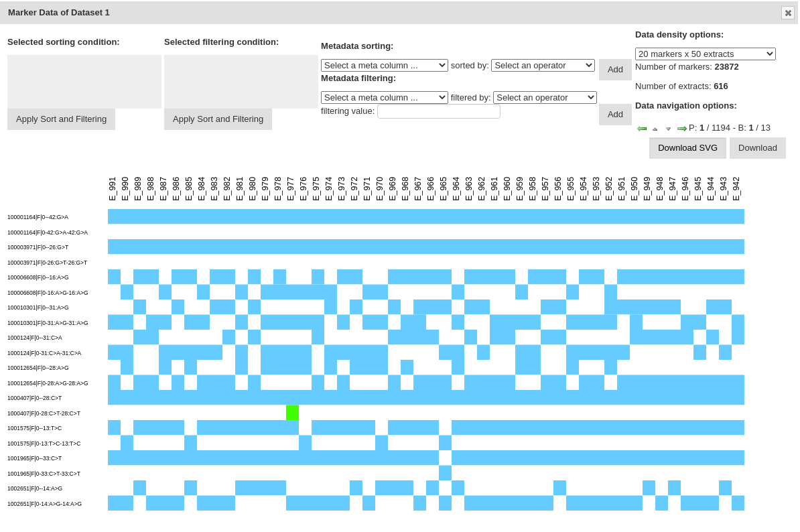
Task: Close the Marker Data of Dataset 1 dialog
Action: click(x=787, y=13)
